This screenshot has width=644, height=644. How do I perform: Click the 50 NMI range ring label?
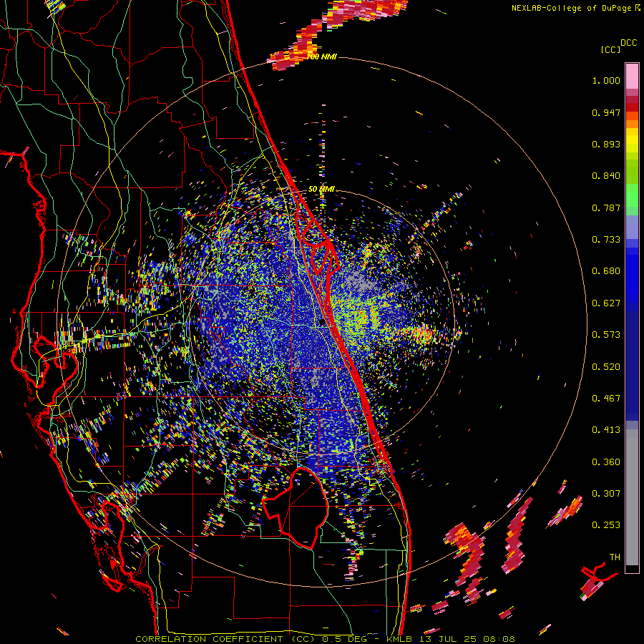[x=321, y=190]
